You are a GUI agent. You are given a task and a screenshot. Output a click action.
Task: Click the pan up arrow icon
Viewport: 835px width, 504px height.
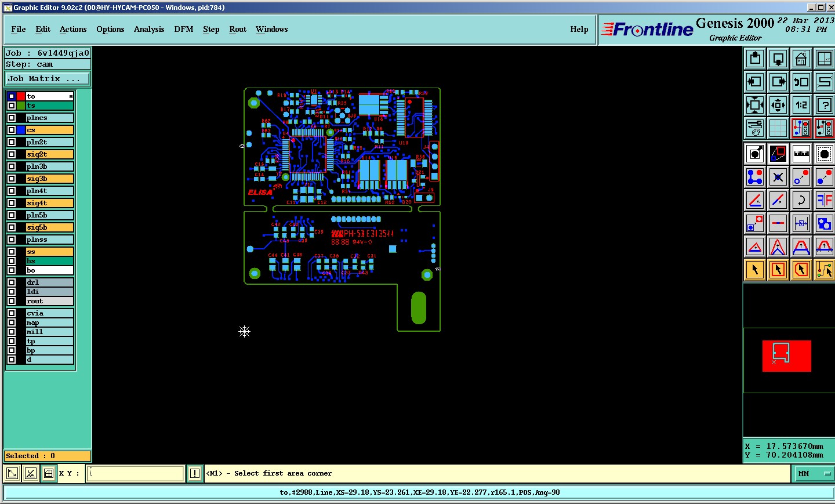coord(755,59)
